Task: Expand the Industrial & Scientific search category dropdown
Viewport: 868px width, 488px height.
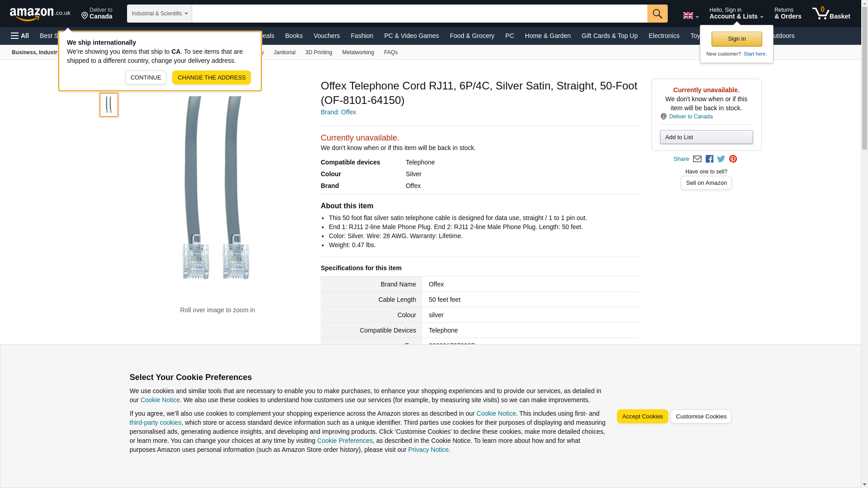Action: click(x=159, y=14)
